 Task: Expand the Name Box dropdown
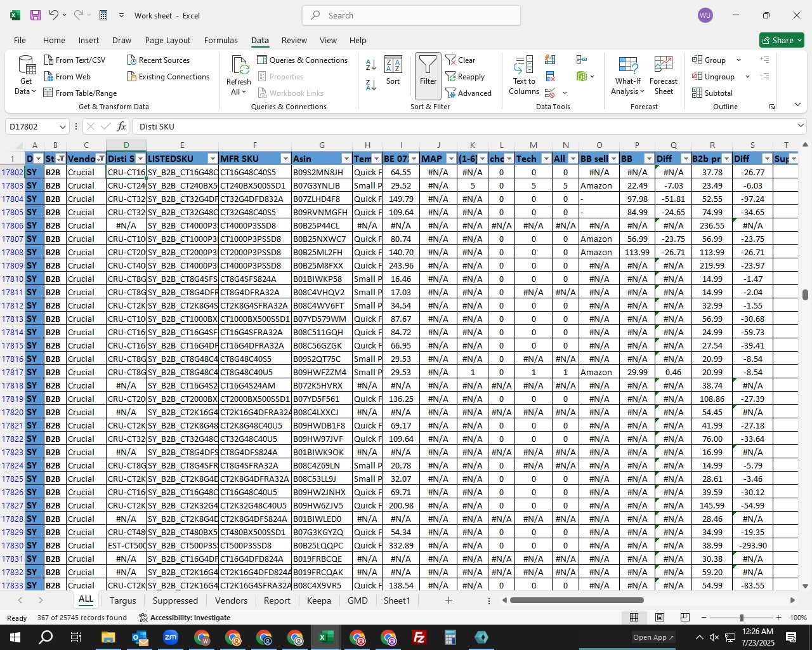coord(62,126)
